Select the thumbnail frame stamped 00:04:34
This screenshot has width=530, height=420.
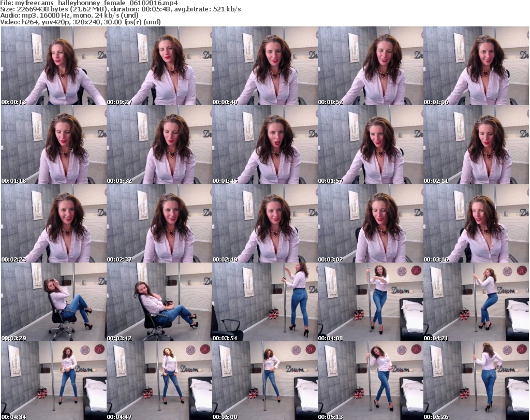(54, 381)
